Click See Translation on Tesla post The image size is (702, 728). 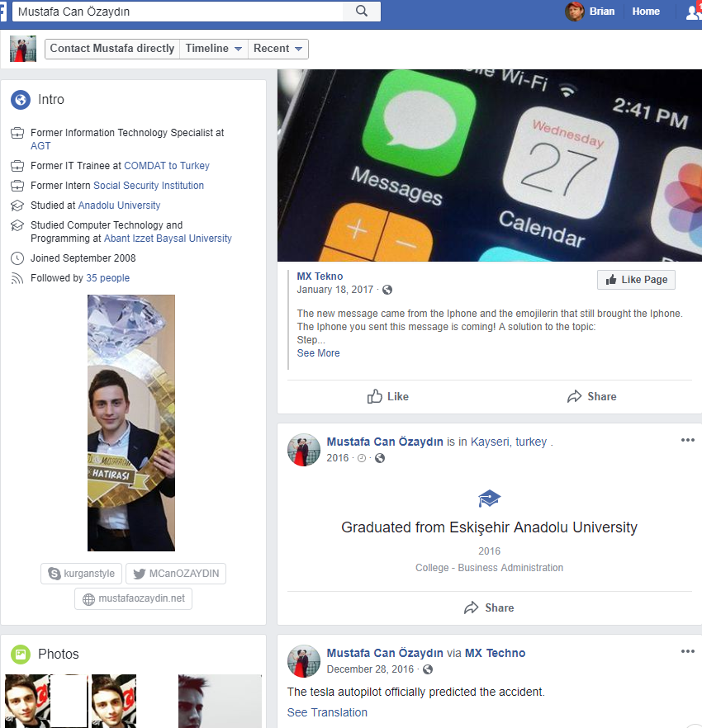point(327,712)
